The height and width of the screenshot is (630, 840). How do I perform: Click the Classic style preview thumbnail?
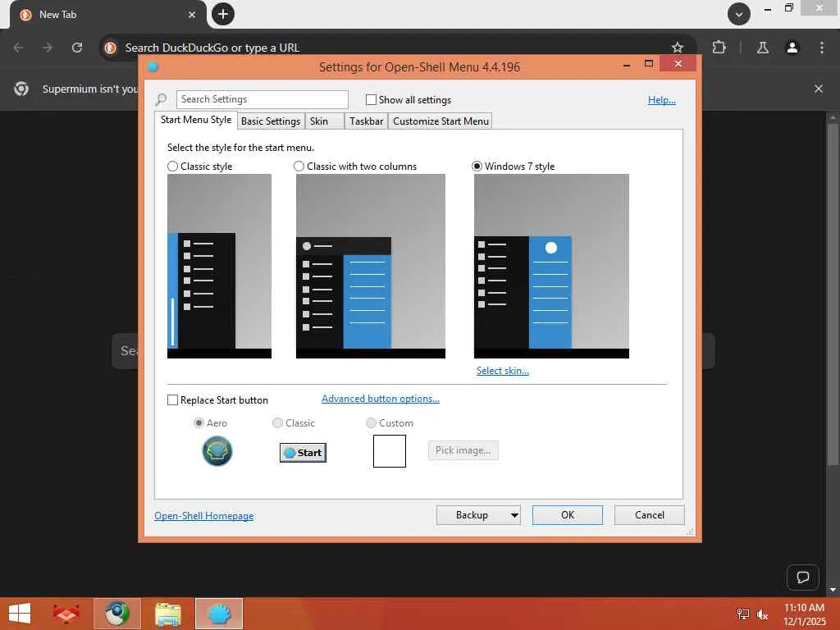tap(219, 267)
